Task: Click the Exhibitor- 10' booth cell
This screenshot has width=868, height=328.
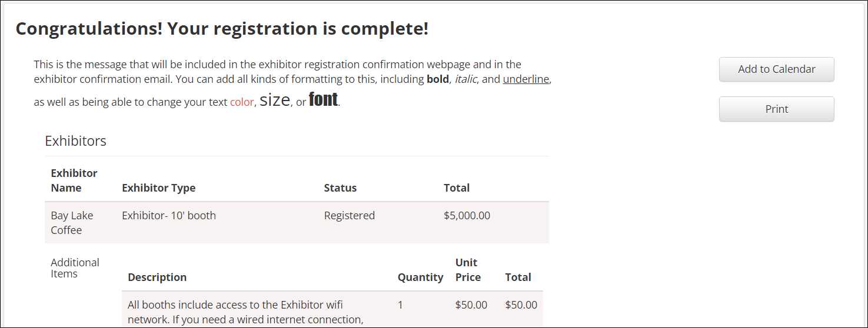Action: tap(169, 216)
